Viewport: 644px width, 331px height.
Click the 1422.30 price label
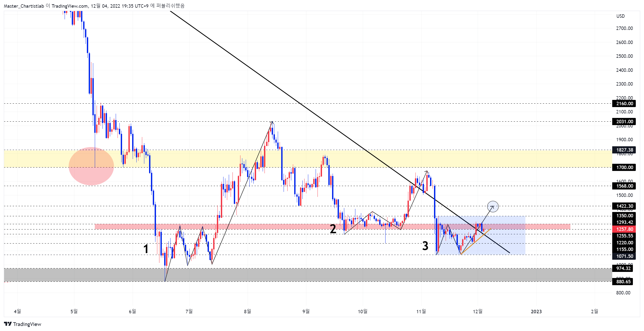pyautogui.click(x=624, y=206)
